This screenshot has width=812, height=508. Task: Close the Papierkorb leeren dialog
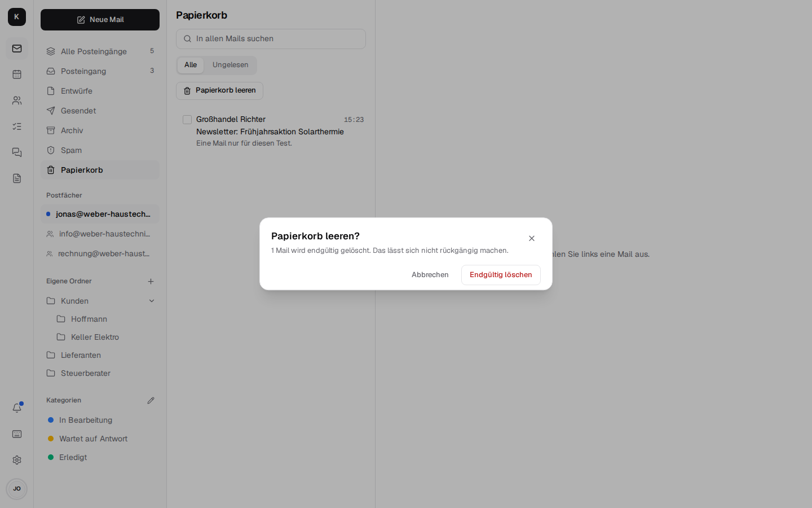(x=532, y=238)
